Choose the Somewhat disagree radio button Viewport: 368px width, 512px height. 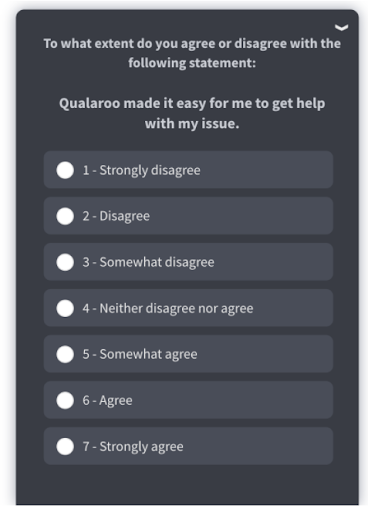(65, 262)
